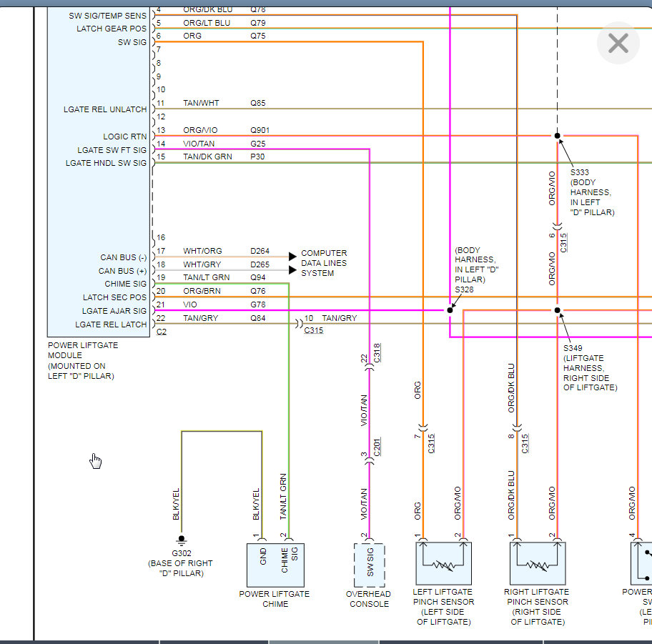Click the Power Liftgate Chime component box
Screen dimensions: 652x644
point(275,565)
